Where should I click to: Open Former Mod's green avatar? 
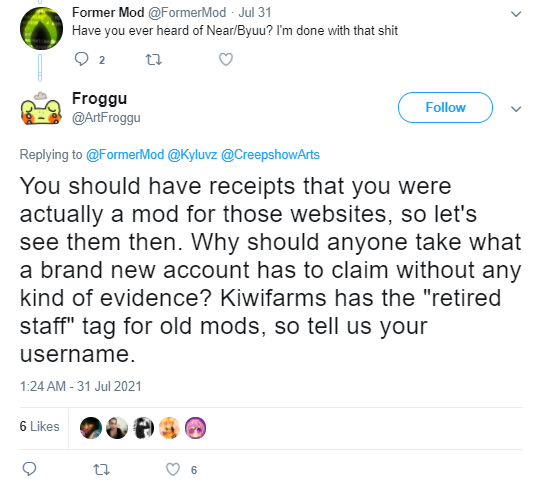pyautogui.click(x=41, y=28)
